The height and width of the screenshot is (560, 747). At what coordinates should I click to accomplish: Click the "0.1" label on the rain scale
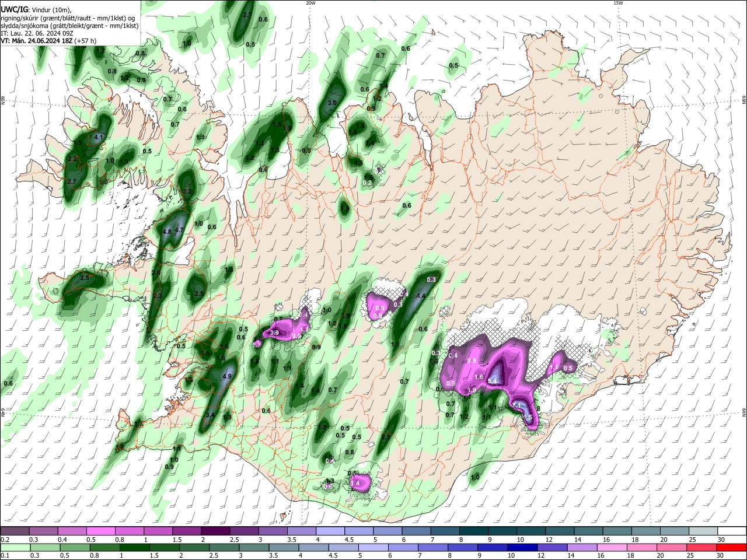pyautogui.click(x=5, y=556)
